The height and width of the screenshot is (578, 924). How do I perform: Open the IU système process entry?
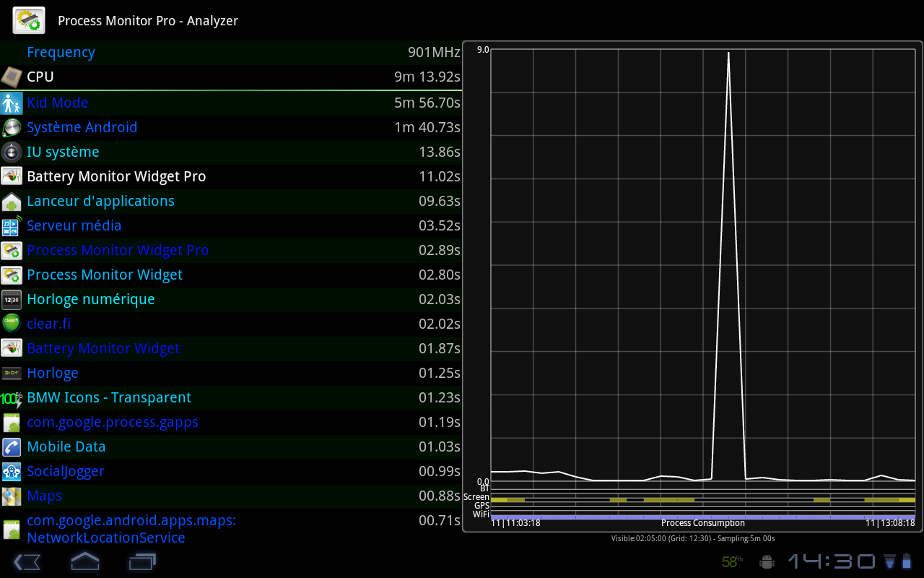[x=231, y=152]
